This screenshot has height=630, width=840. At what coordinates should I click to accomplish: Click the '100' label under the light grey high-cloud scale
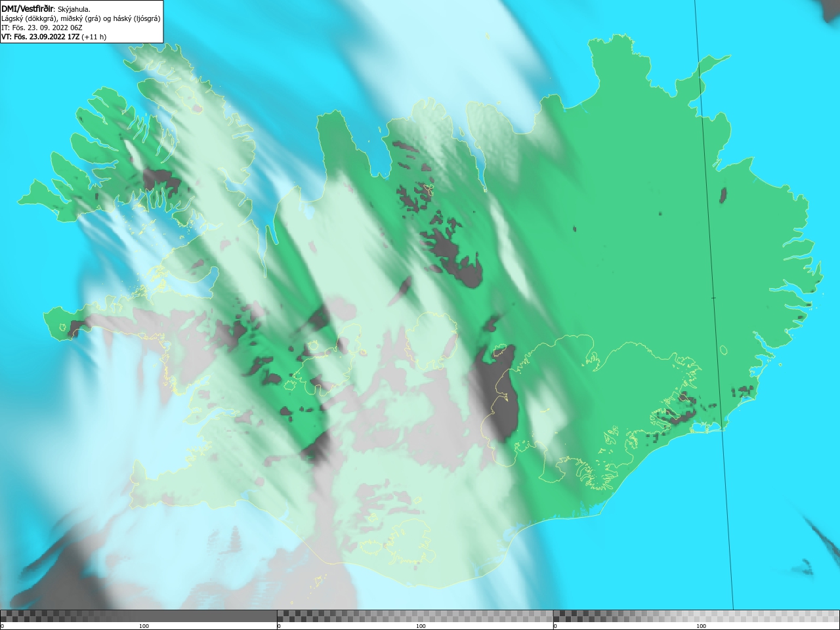pyautogui.click(x=701, y=626)
